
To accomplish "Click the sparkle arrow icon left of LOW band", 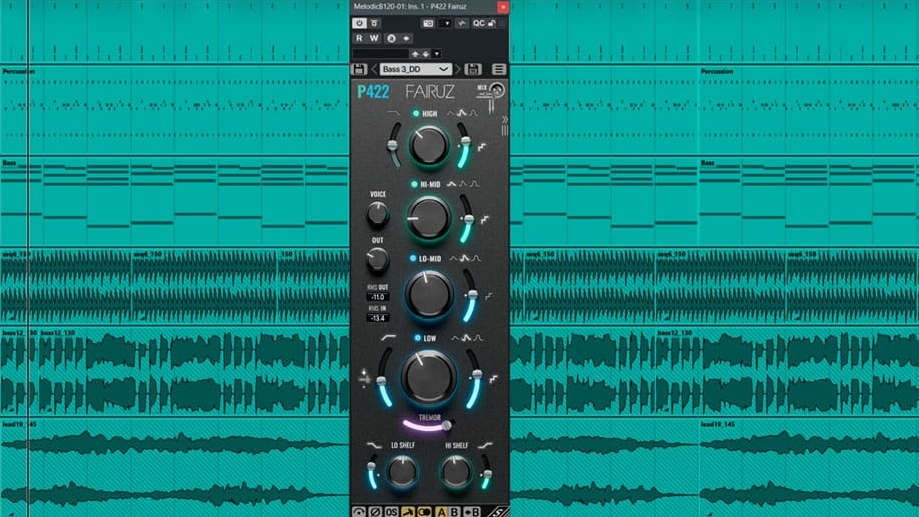I will [x=364, y=379].
